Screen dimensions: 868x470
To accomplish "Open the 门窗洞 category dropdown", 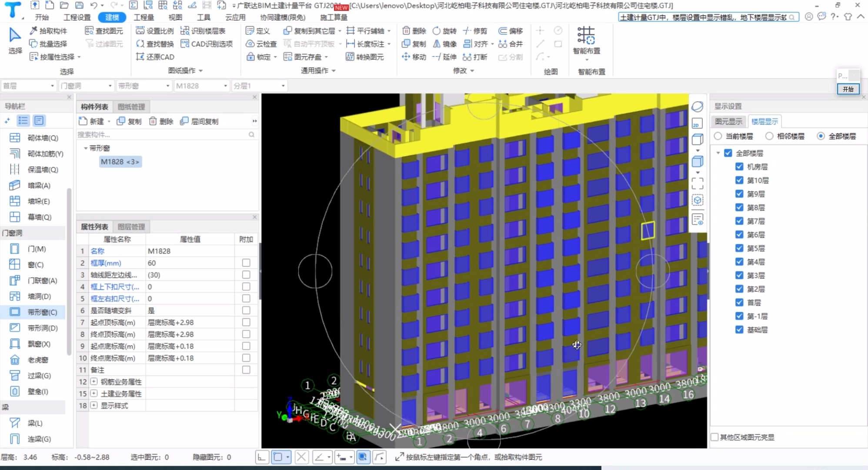I will coord(86,86).
